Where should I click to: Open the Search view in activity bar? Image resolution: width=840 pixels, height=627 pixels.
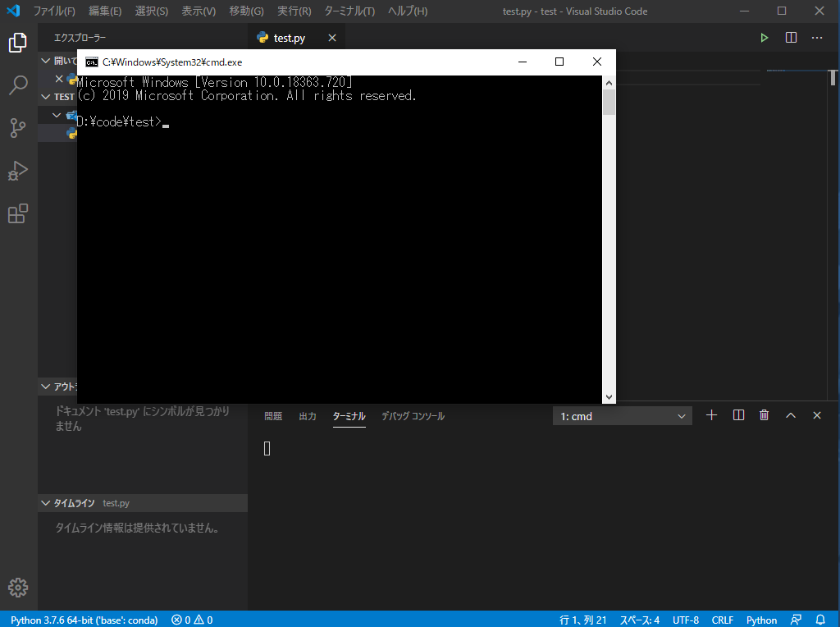coord(18,85)
